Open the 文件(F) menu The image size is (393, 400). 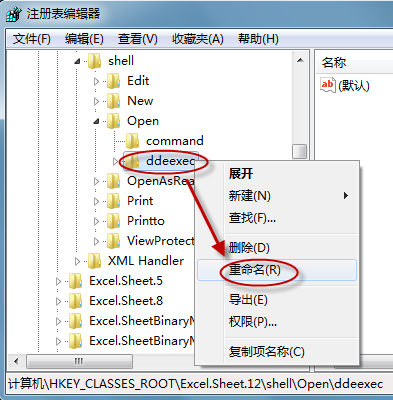(x=31, y=39)
